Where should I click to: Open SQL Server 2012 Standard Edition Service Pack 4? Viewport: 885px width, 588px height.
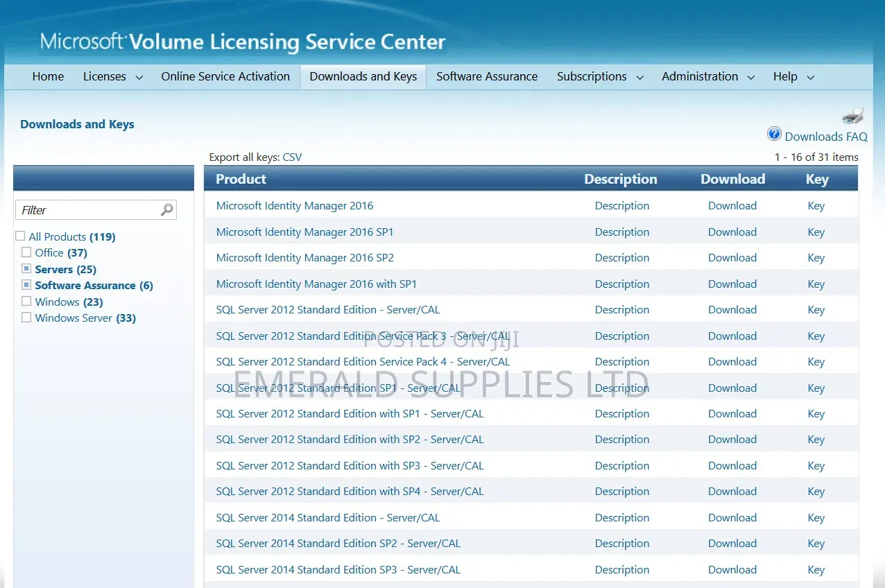(363, 361)
